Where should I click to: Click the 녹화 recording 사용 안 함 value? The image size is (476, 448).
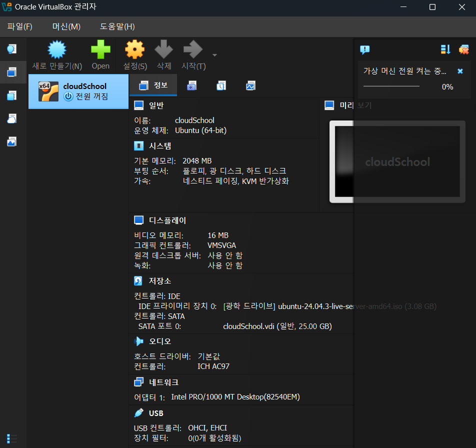pos(225,265)
